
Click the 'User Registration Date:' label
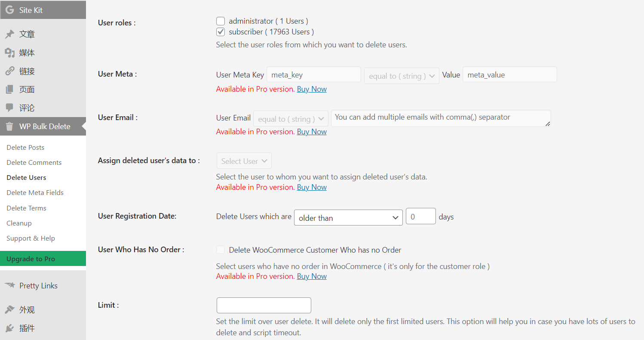pyautogui.click(x=137, y=216)
